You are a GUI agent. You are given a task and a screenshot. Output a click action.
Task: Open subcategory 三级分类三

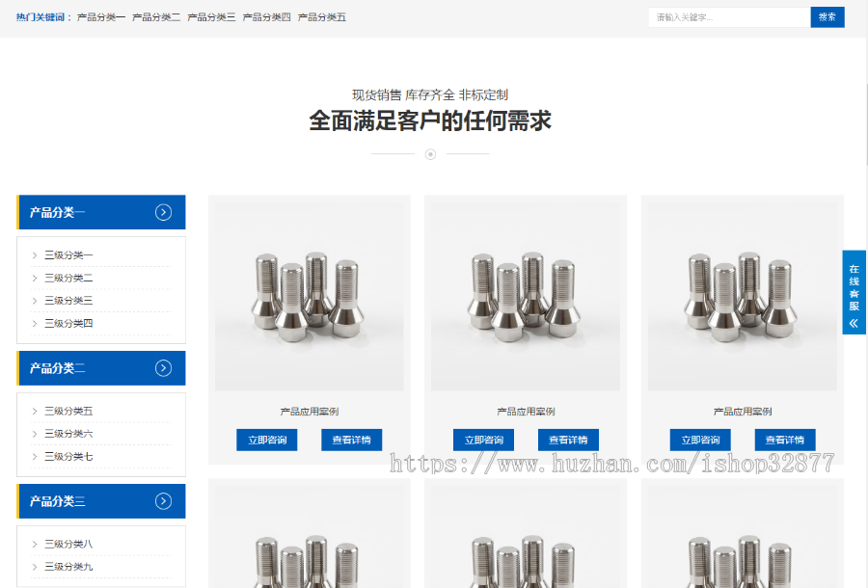[68, 301]
